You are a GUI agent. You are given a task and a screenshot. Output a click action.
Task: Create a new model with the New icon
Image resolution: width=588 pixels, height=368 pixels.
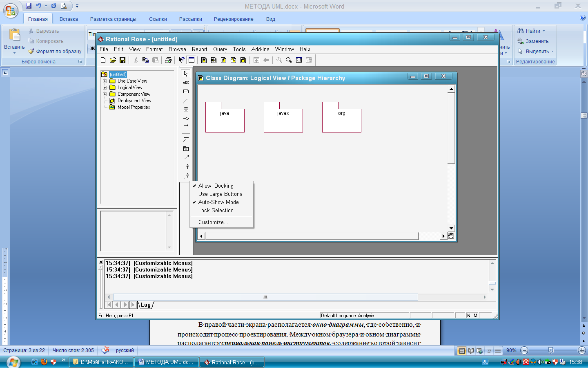[x=103, y=60]
